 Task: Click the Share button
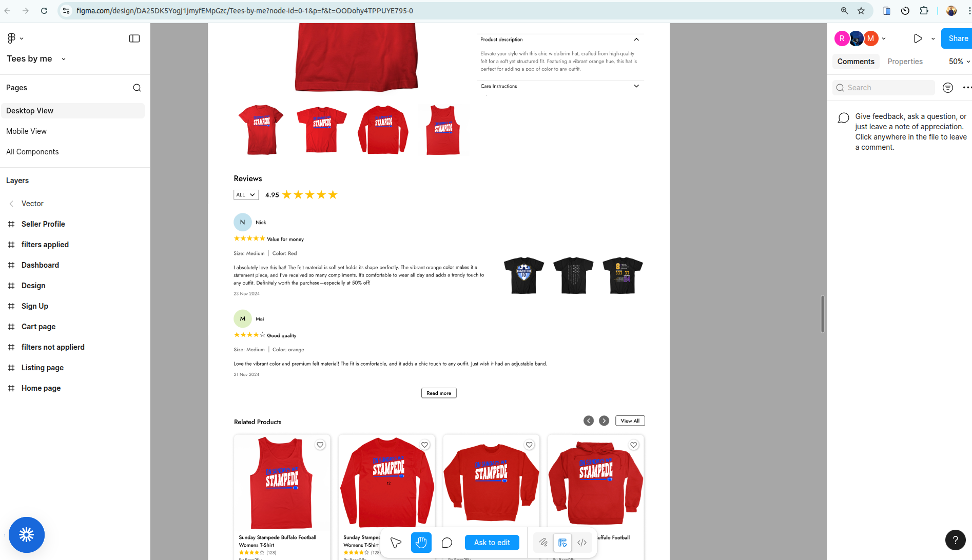[x=957, y=38]
